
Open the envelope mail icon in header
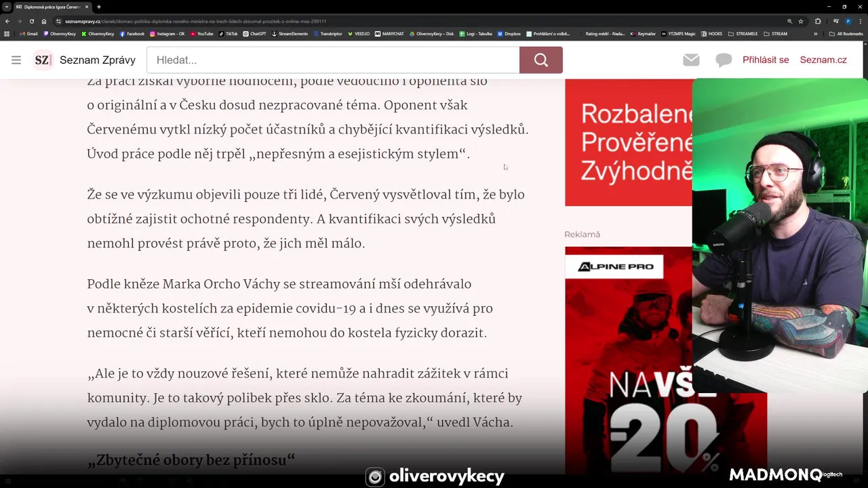pyautogui.click(x=691, y=60)
